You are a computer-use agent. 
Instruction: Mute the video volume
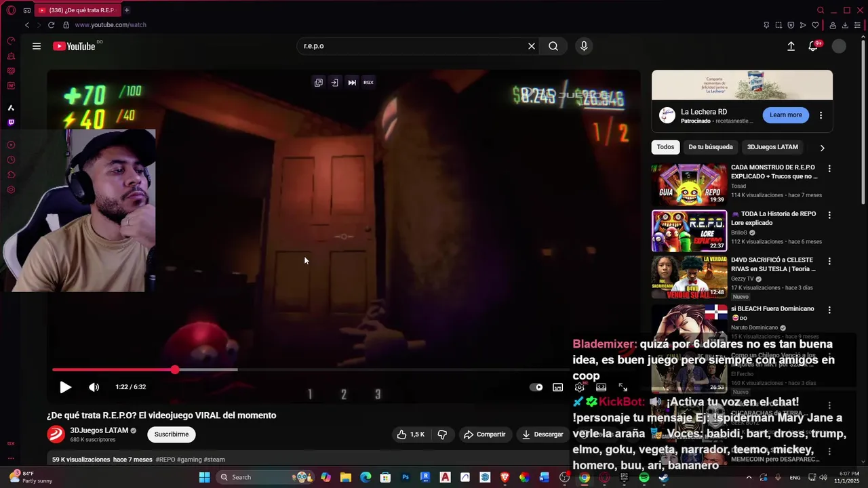94,387
